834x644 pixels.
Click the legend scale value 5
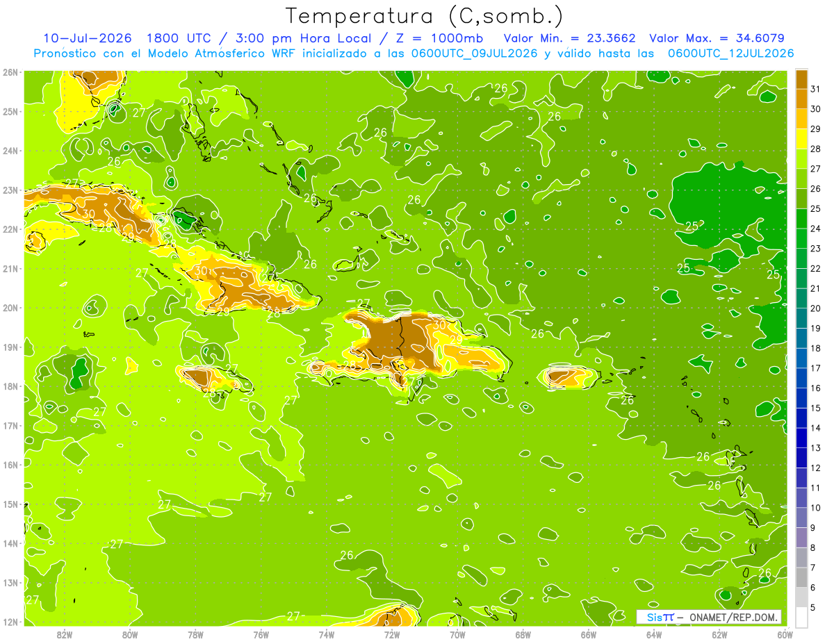[813, 607]
